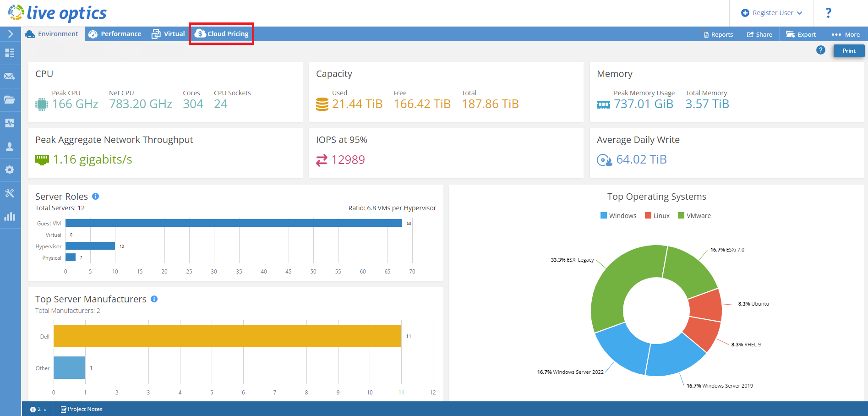Open the Register User dropdown
The height and width of the screenshot is (416, 868).
[x=771, y=13]
